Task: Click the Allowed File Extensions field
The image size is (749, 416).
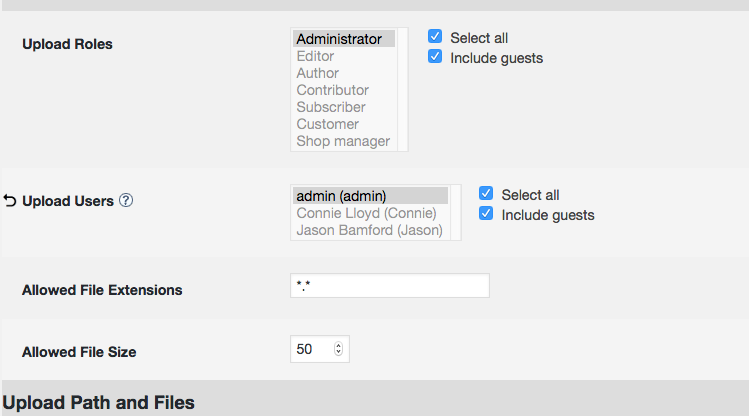Action: [390, 286]
